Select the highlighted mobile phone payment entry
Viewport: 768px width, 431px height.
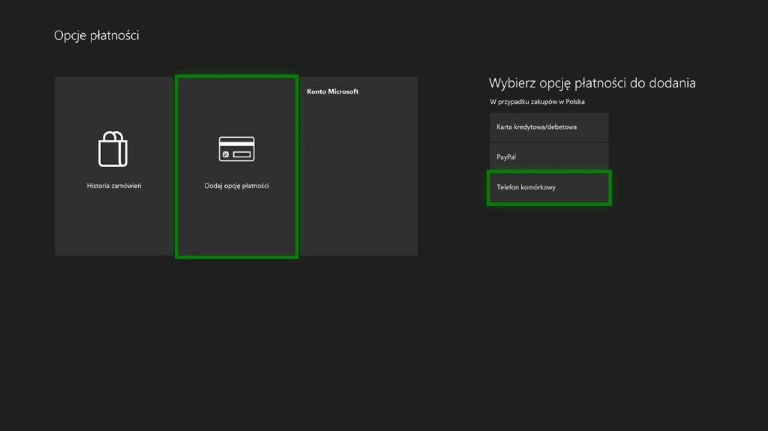click(x=548, y=188)
